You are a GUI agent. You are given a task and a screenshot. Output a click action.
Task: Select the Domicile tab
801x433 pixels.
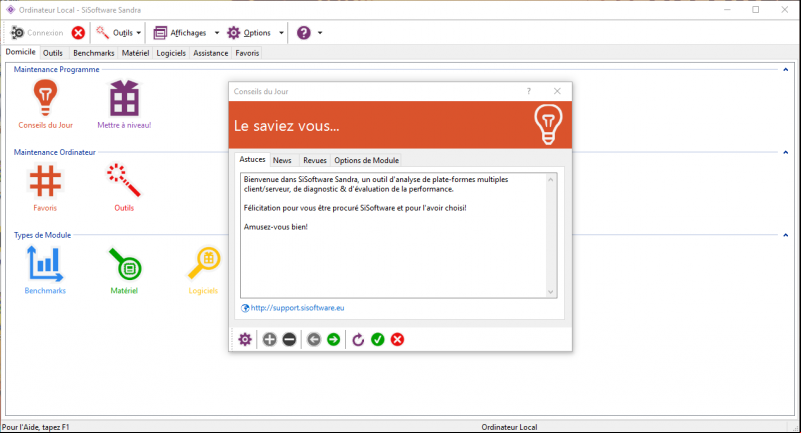click(20, 52)
